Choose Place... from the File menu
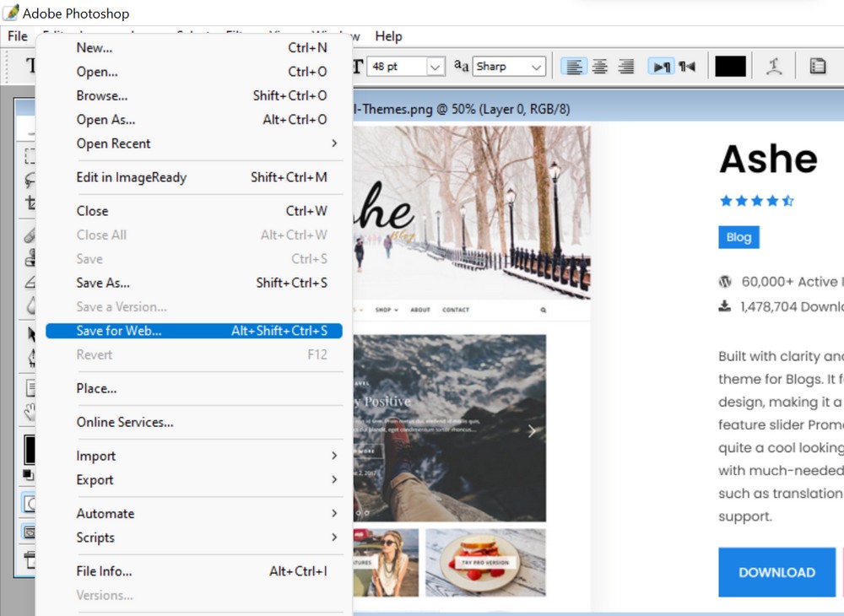This screenshot has height=616, width=844. pos(194,388)
